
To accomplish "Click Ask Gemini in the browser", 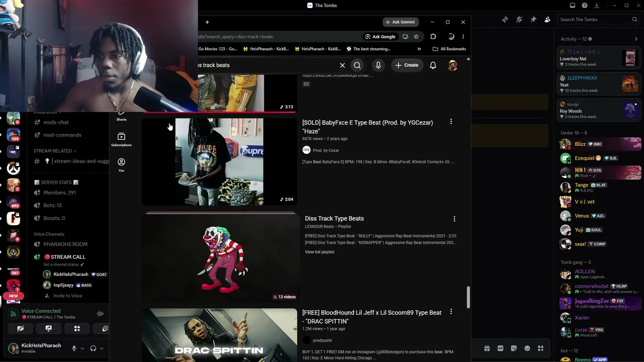I will [x=401, y=22].
